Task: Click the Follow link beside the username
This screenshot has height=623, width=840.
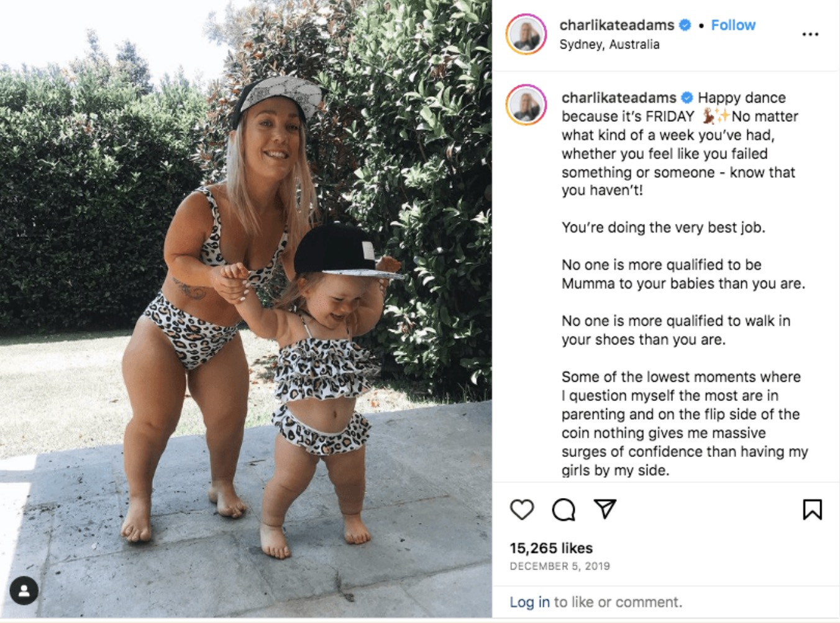Action: point(733,25)
